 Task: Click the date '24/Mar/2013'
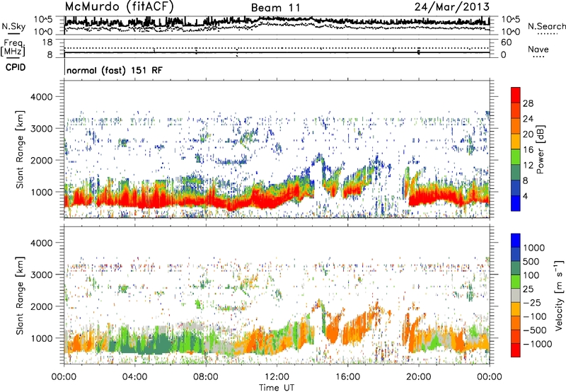[452, 6]
